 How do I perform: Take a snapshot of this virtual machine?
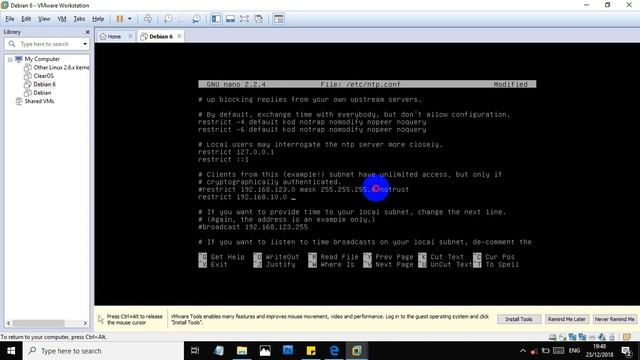(x=168, y=19)
